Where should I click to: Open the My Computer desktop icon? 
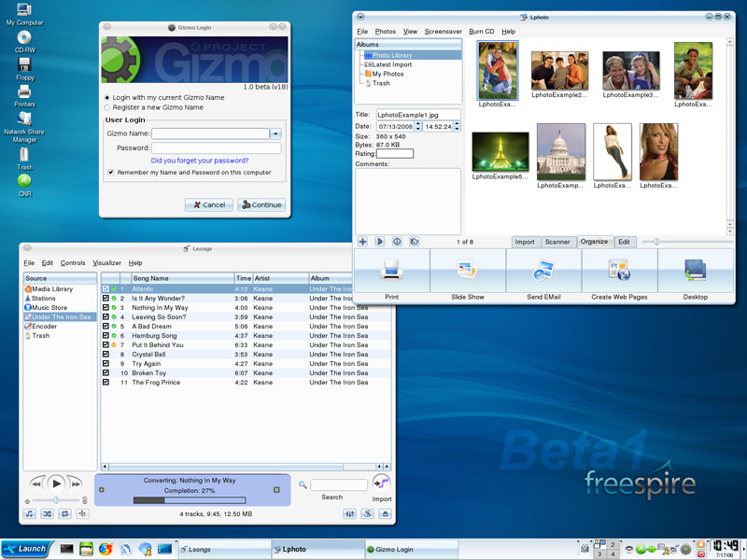pos(24,14)
